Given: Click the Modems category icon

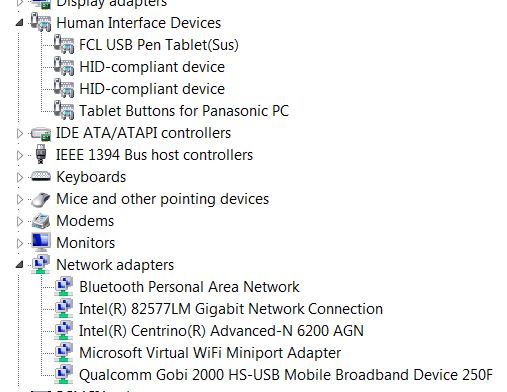Looking at the screenshot, I should 41,221.
